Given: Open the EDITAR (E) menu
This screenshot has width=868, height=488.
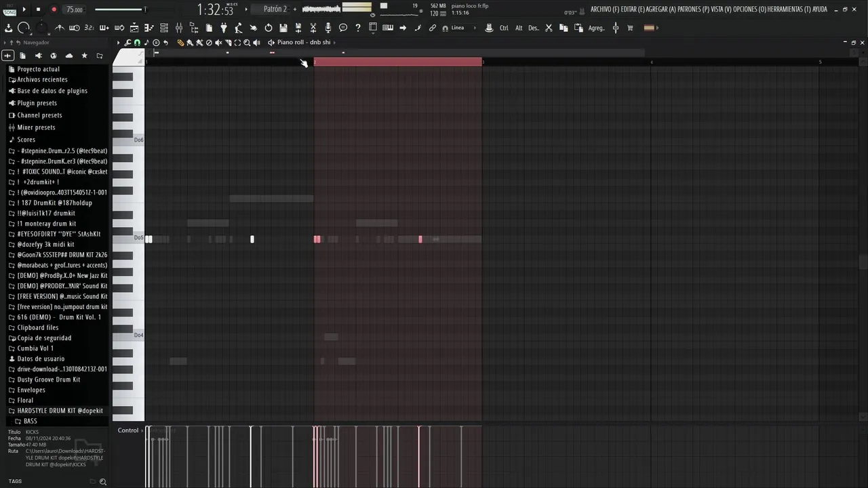Looking at the screenshot, I should (633, 9).
